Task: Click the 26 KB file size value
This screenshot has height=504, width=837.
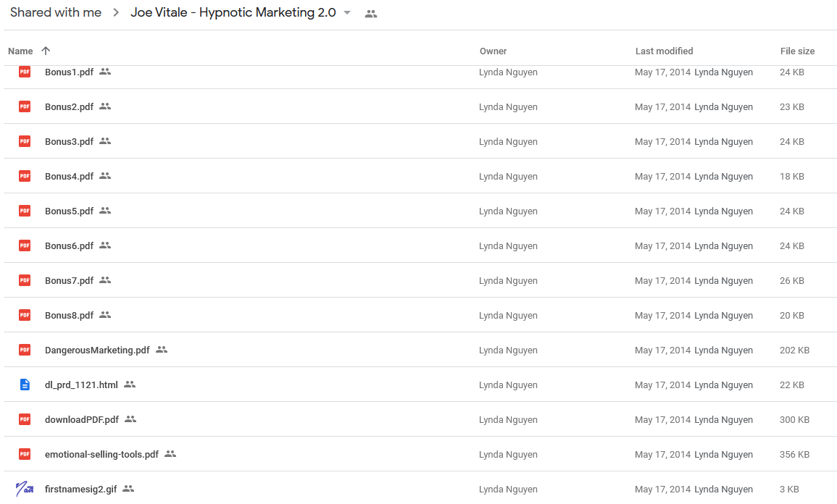Action: 791,280
